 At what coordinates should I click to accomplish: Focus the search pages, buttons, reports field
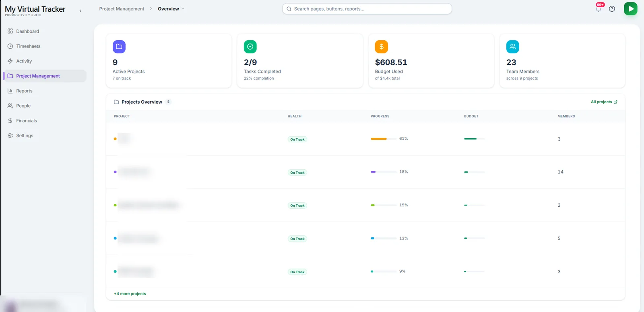tap(367, 9)
